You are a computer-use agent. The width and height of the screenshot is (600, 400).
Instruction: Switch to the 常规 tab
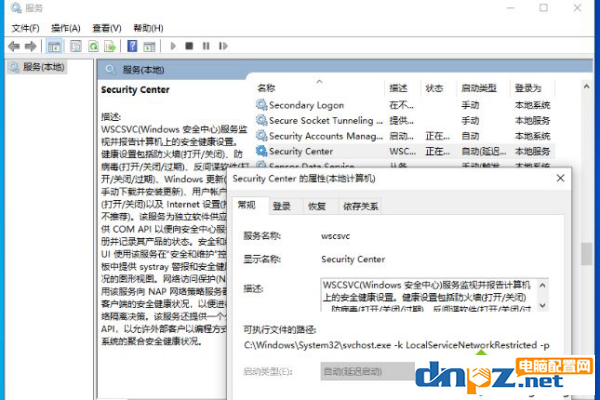click(246, 205)
